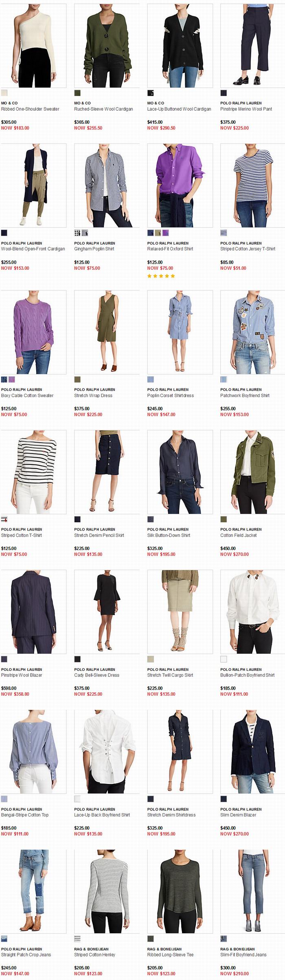
Task: Open the Cotton Field Jacket product photo
Action: click(252, 472)
